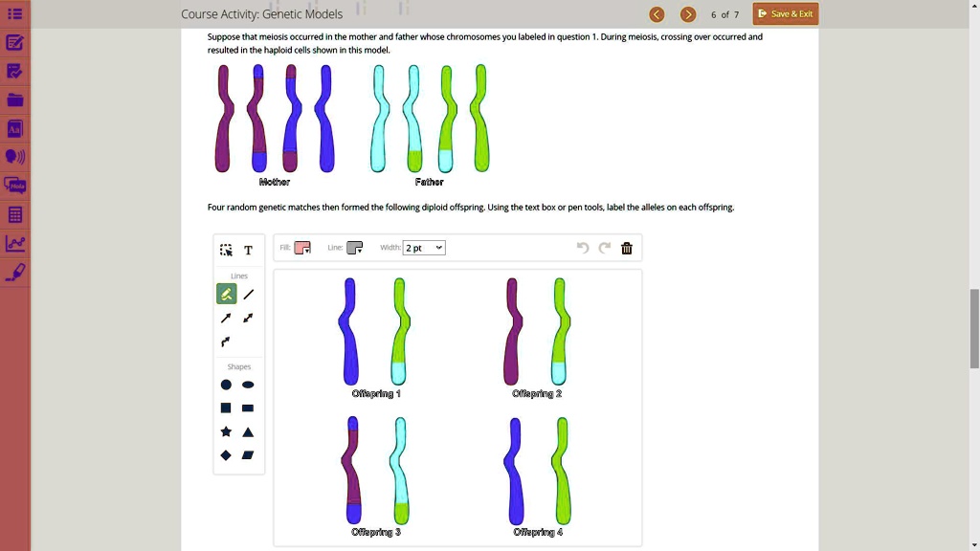Toggle the selection arrow tool on
This screenshot has height=551, width=980.
click(226, 250)
